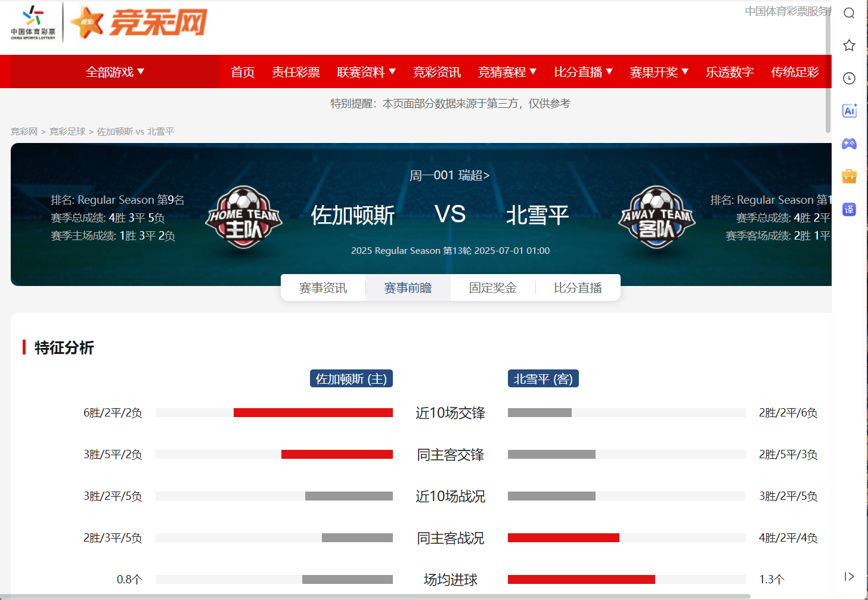The width and height of the screenshot is (868, 600).
Task: Click the away team 客队 badge
Action: tap(656, 217)
